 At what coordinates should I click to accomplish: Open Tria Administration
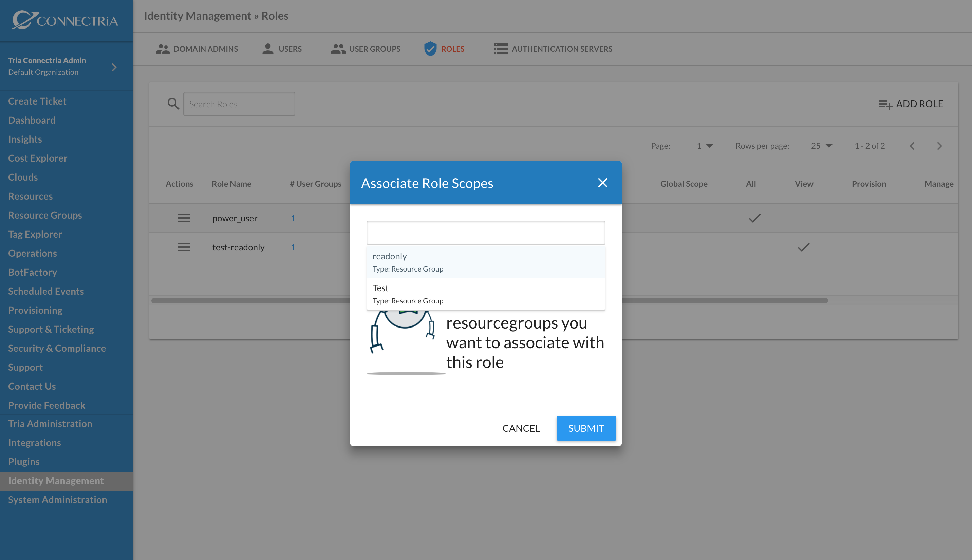click(50, 423)
